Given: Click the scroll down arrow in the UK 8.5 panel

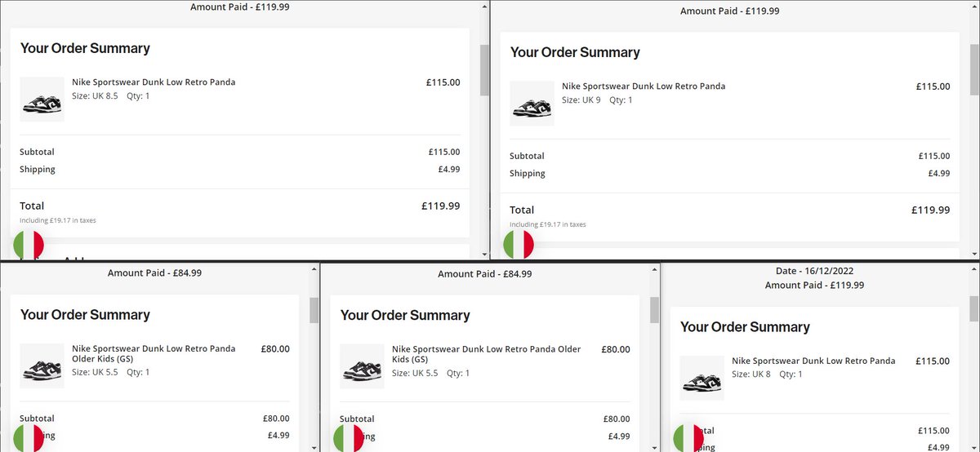Looking at the screenshot, I should click(x=484, y=255).
